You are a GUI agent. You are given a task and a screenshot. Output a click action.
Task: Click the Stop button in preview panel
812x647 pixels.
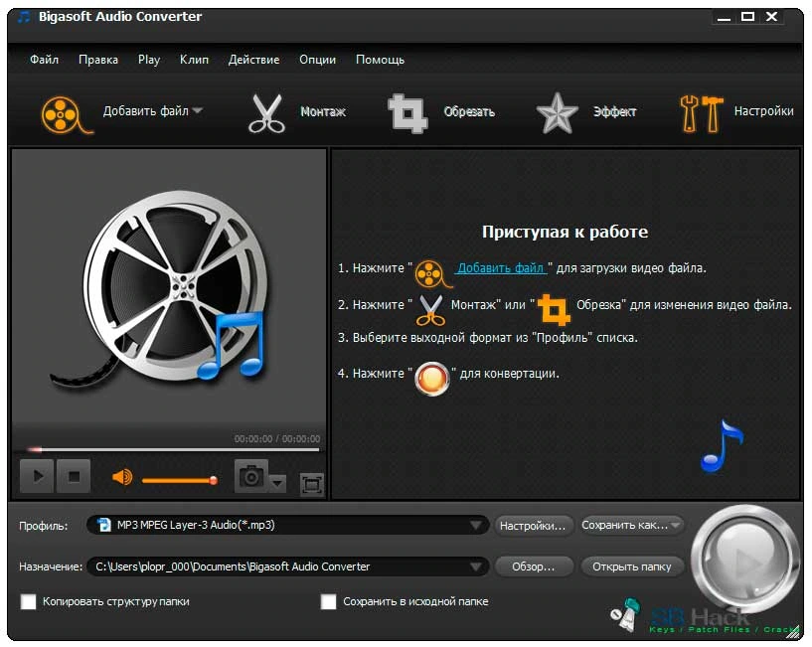[x=74, y=475]
